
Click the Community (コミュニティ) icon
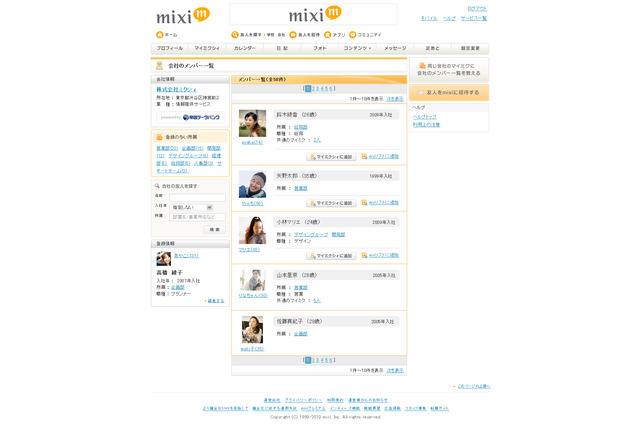[x=353, y=35]
